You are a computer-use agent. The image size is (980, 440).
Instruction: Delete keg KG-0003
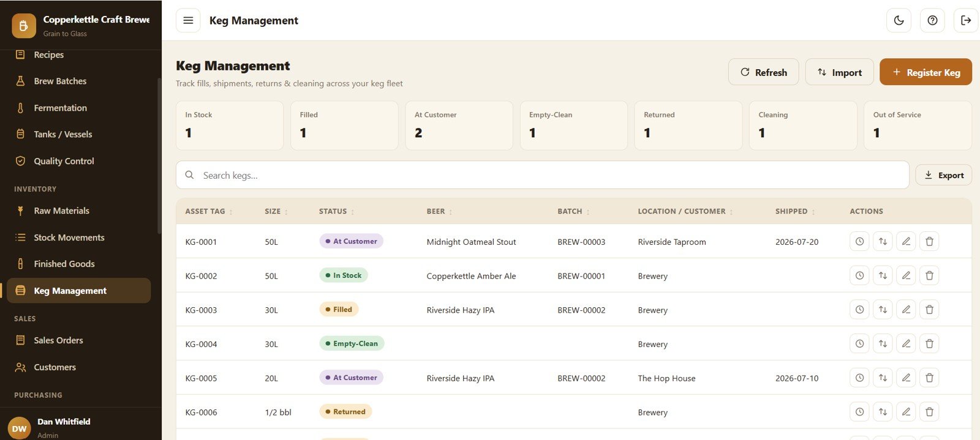pyautogui.click(x=929, y=310)
